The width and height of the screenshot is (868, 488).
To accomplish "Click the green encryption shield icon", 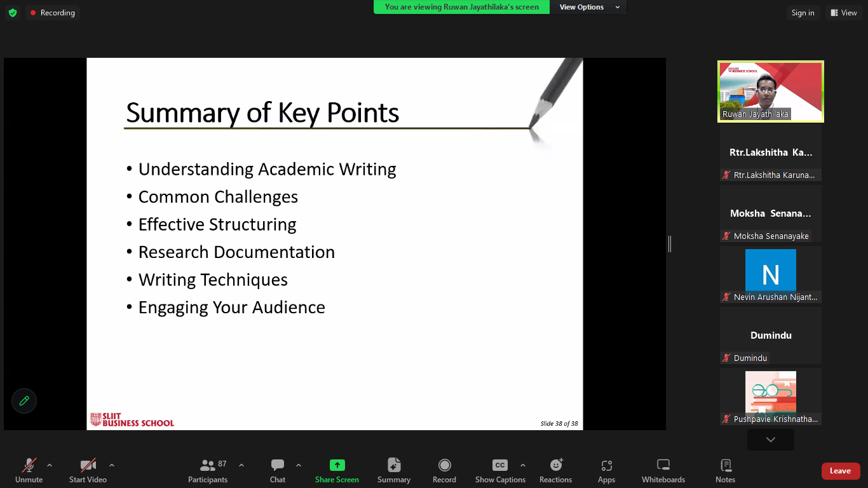I will coord(13,13).
